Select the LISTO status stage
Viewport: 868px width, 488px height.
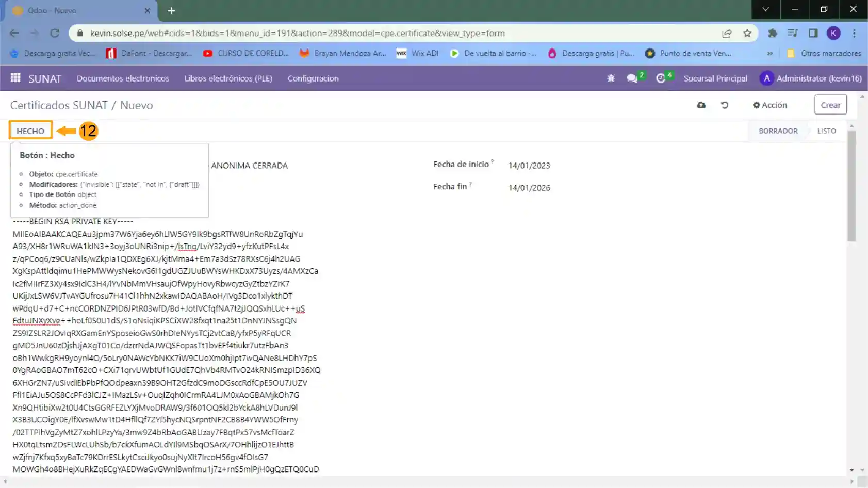(826, 131)
